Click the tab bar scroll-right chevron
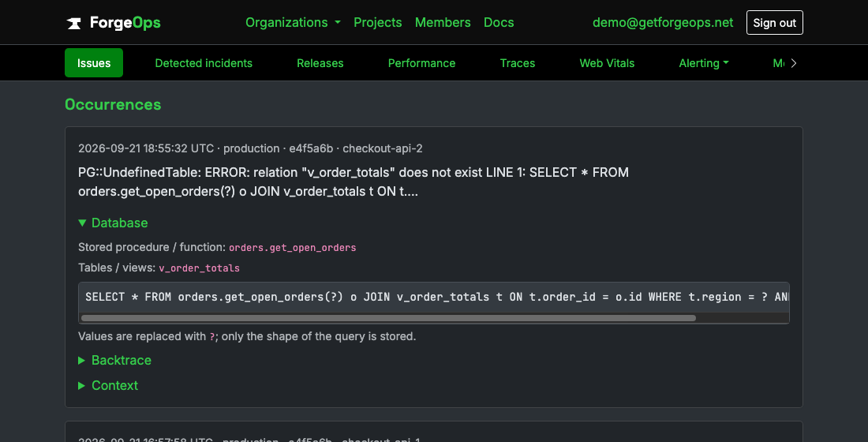 [794, 63]
